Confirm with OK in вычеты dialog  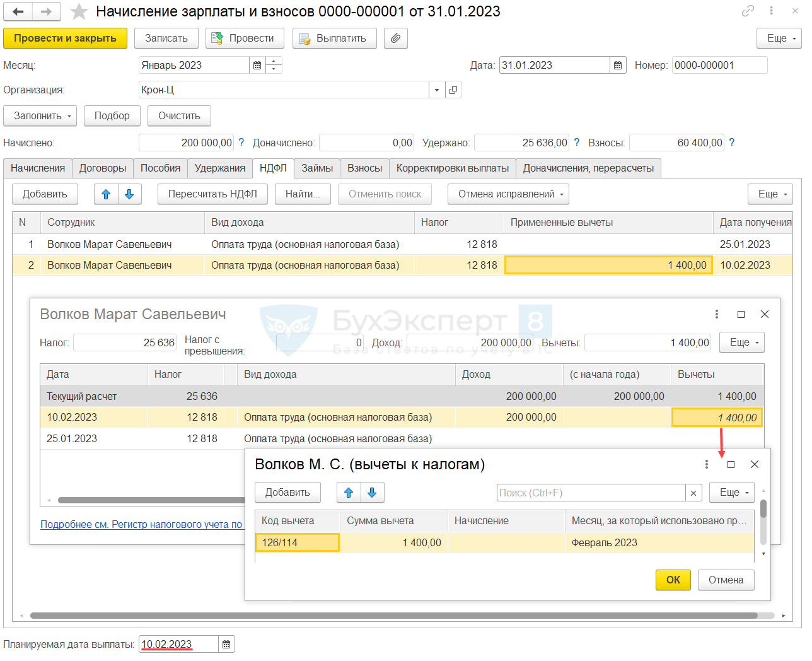(673, 580)
